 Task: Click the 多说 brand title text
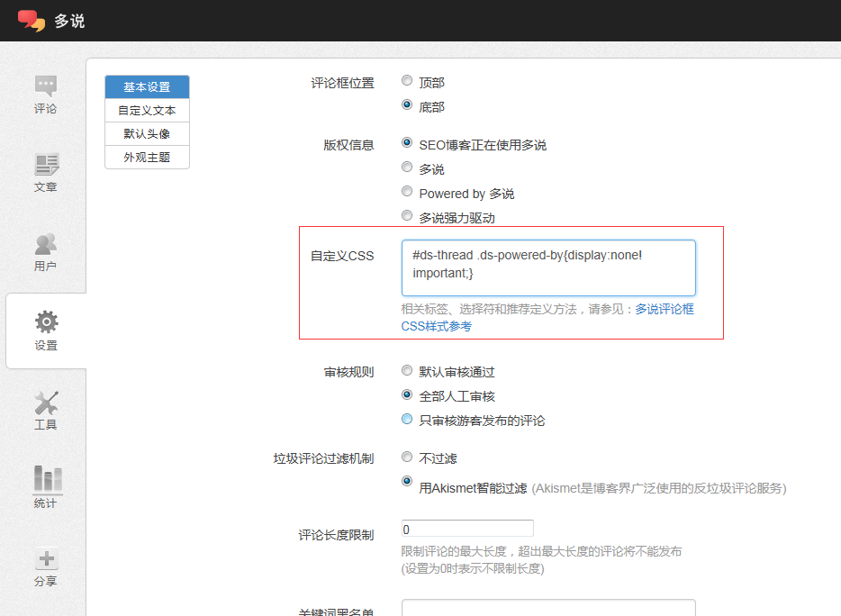(x=69, y=21)
